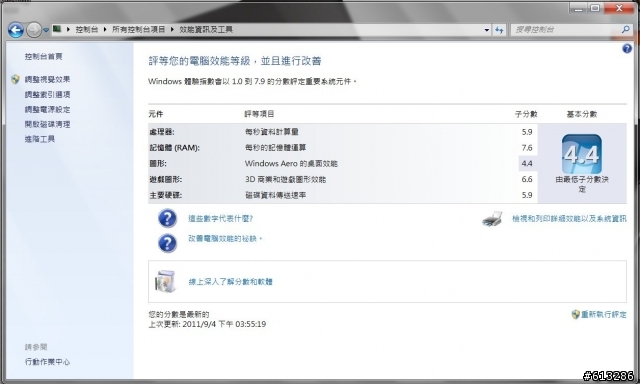Open the 這些數字代表什麼? link
Image resolution: width=640 pixels, height=384 pixels.
coord(220,219)
